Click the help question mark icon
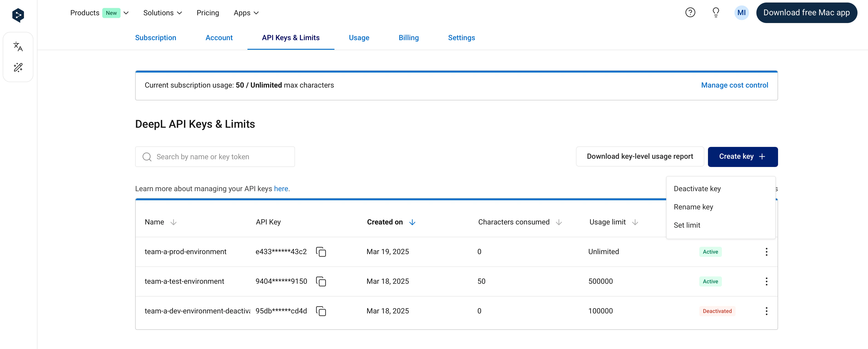 click(x=690, y=13)
